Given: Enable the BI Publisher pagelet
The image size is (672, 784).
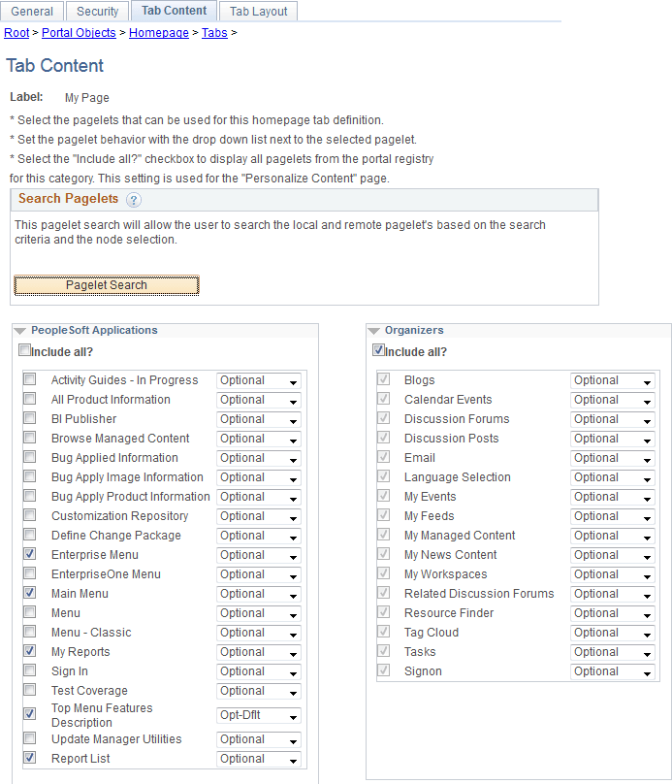Looking at the screenshot, I should [29, 419].
